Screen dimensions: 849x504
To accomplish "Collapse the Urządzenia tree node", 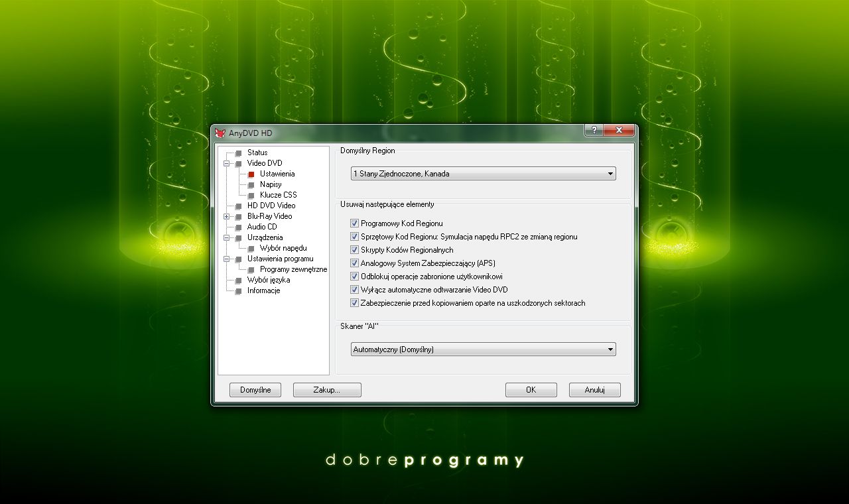I will 226,237.
